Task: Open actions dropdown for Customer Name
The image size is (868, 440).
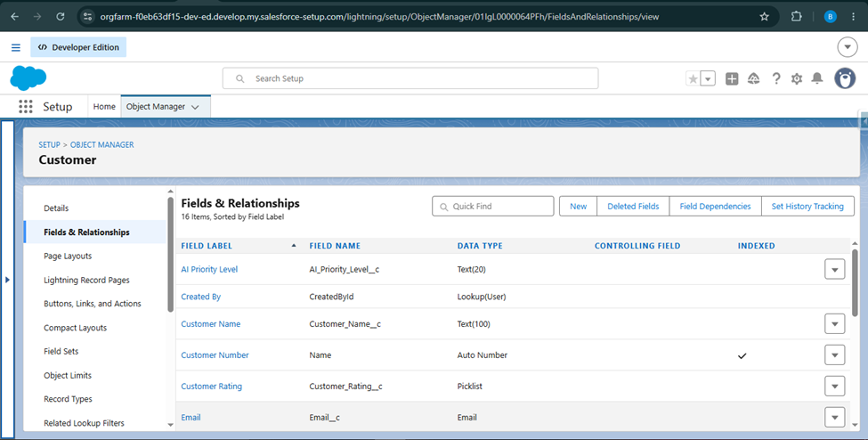Action: pos(835,323)
